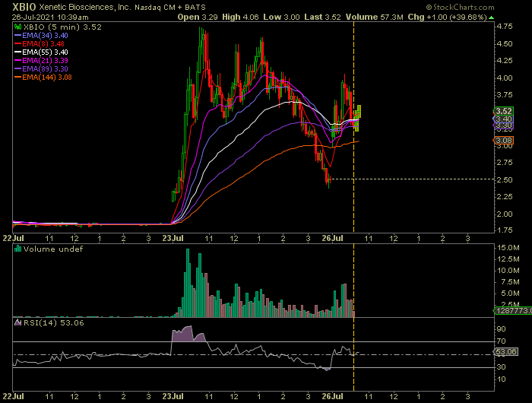
Task: Click the Open 3.29 value
Action: pos(198,17)
